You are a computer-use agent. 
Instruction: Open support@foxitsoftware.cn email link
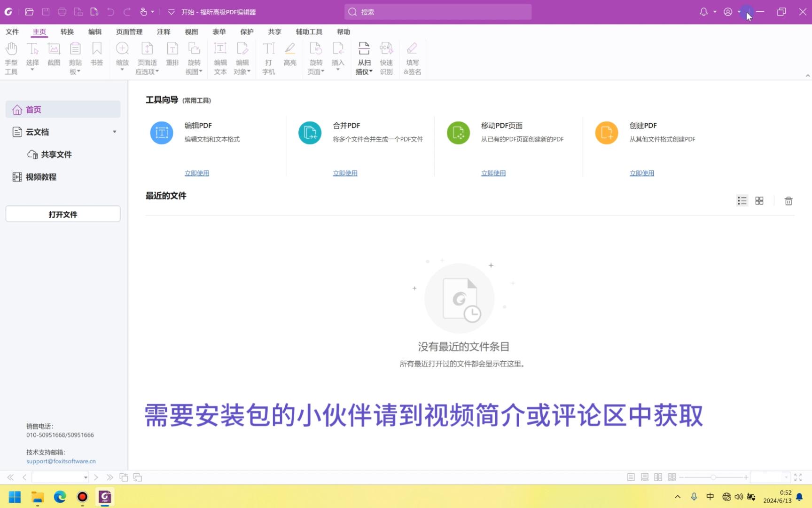click(61, 461)
